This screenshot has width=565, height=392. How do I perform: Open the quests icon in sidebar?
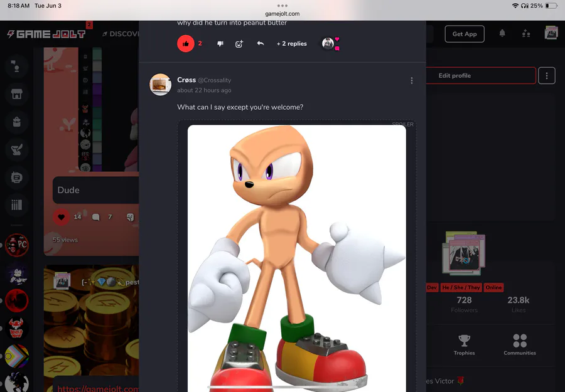(x=16, y=149)
